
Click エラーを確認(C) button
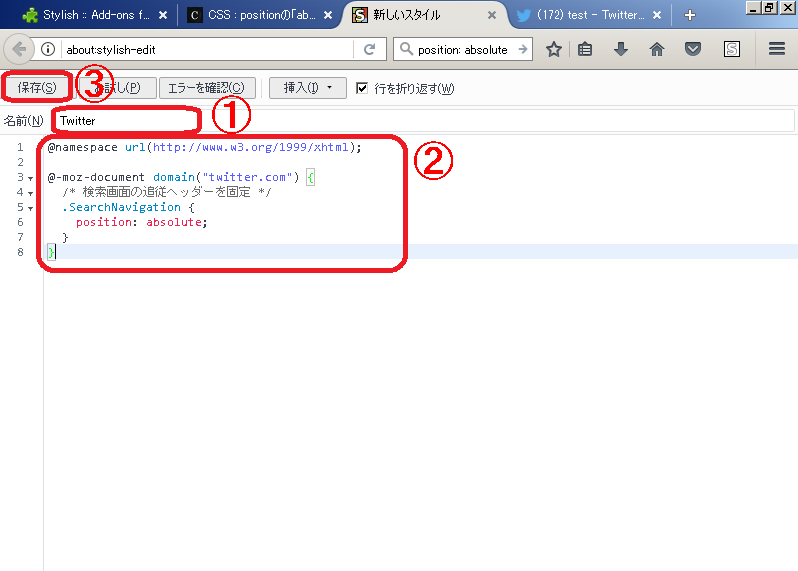click(x=207, y=88)
